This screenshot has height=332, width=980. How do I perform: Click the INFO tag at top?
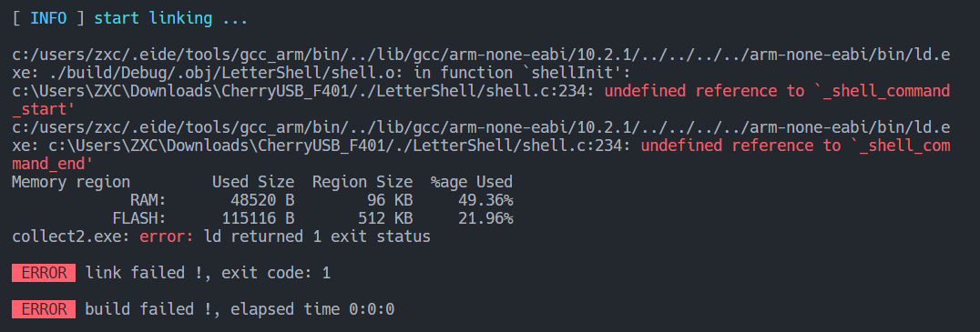coord(49,19)
